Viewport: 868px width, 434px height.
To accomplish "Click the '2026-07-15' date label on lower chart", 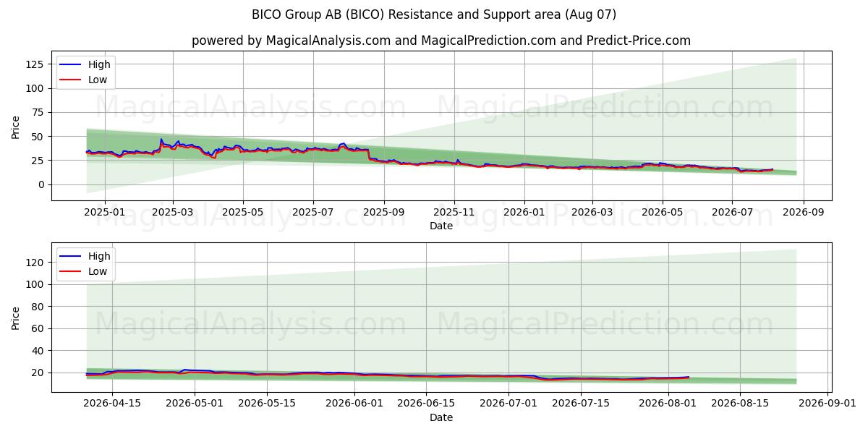I will coord(581,404).
